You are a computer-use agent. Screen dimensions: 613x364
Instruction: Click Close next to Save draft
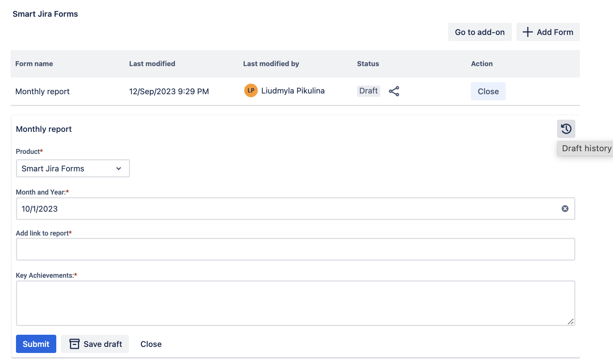(151, 344)
